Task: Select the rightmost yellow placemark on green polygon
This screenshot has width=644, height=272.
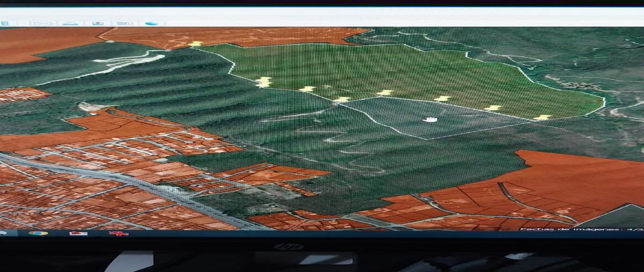Action: tap(542, 117)
